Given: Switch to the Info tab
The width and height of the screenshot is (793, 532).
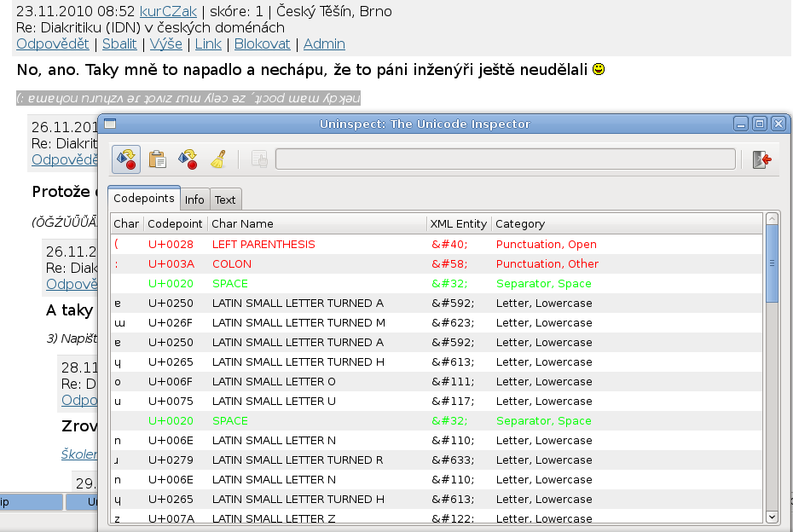Looking at the screenshot, I should pyautogui.click(x=194, y=199).
